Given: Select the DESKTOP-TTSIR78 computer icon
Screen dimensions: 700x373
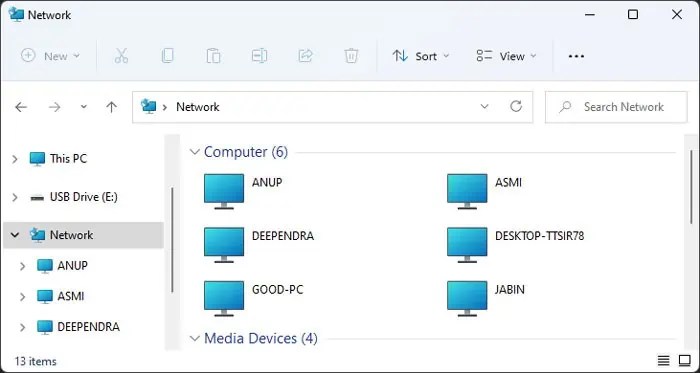Looking at the screenshot, I should 467,245.
